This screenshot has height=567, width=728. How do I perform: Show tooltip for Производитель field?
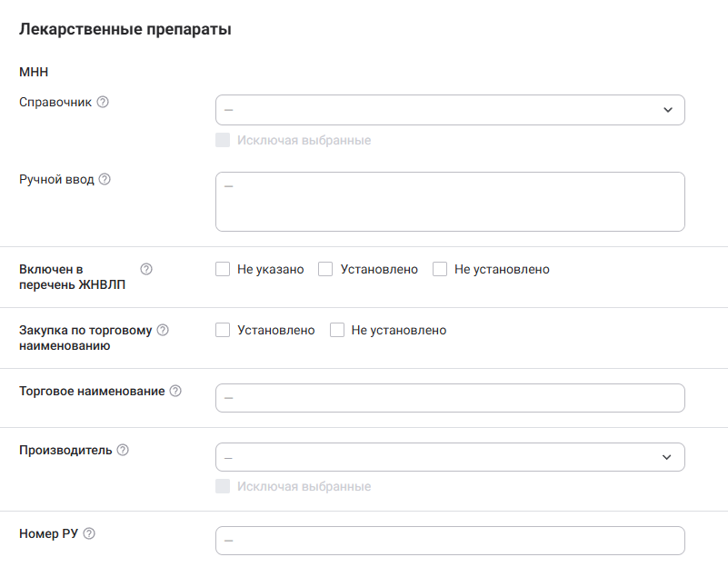[x=123, y=450]
